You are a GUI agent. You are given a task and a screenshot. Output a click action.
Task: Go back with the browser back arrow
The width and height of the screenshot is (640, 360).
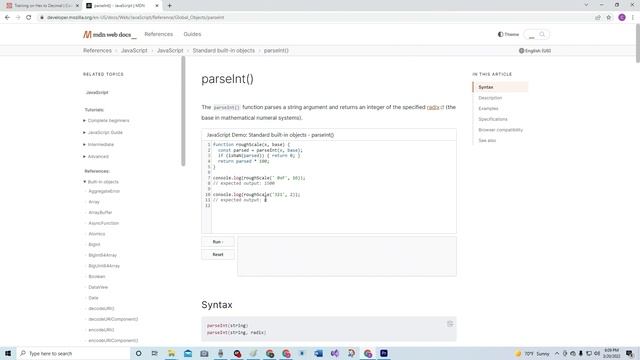7,18
